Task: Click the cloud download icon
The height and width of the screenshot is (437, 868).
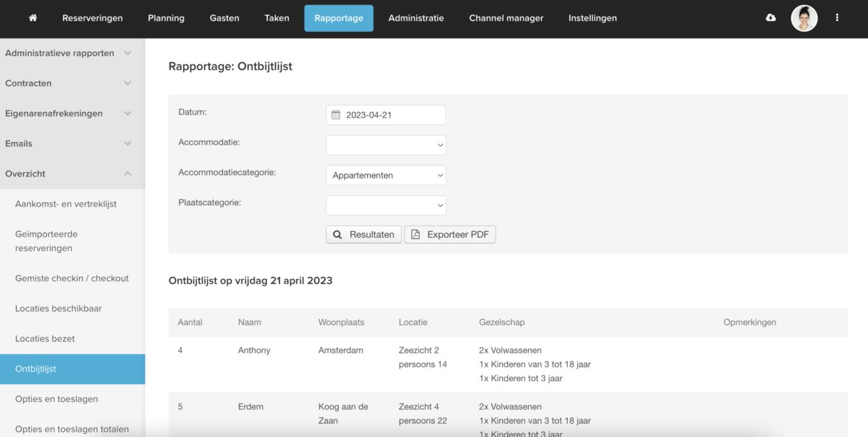Action: click(770, 18)
